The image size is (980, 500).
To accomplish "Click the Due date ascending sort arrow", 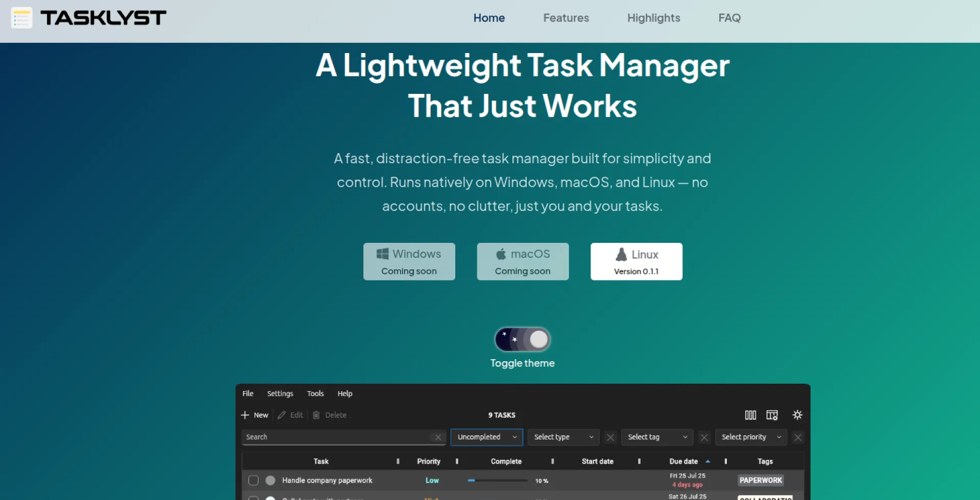I will click(x=707, y=461).
